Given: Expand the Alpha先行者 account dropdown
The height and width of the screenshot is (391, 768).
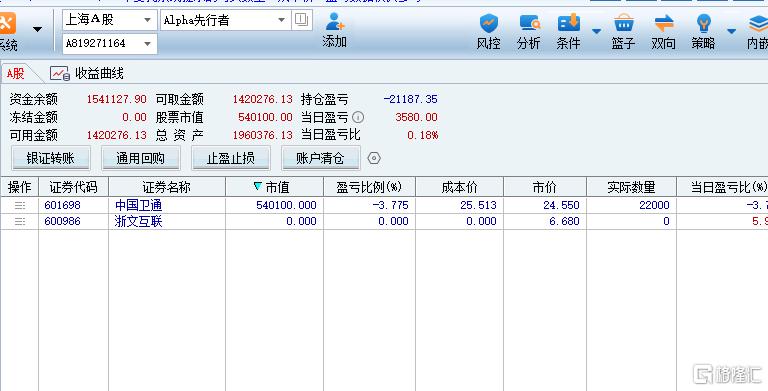Looking at the screenshot, I should [x=282, y=20].
